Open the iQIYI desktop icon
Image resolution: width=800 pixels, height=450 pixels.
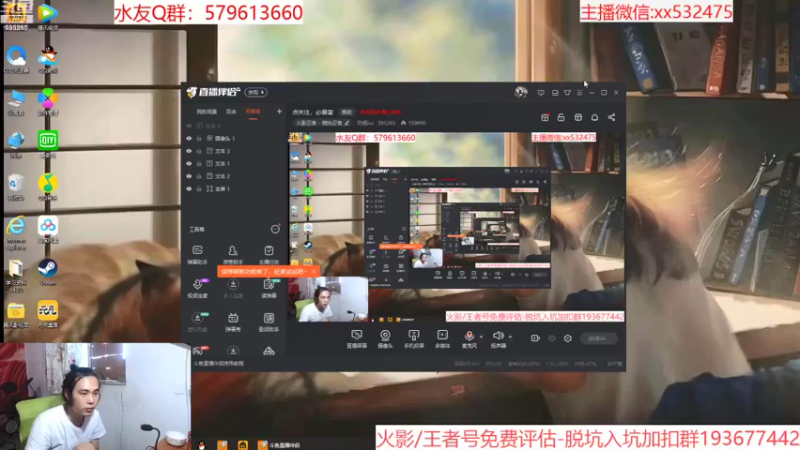[47, 143]
